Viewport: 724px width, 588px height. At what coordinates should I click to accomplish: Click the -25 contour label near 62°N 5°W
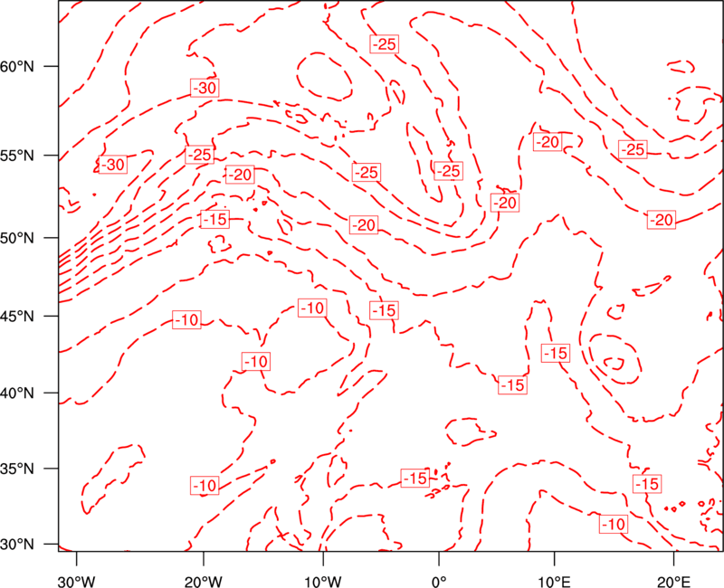coord(384,43)
